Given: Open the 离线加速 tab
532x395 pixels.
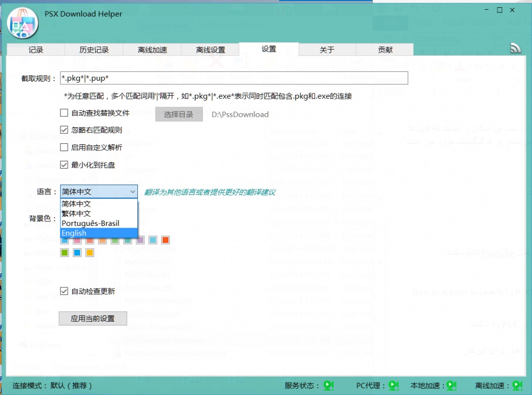Looking at the screenshot, I should (x=152, y=50).
